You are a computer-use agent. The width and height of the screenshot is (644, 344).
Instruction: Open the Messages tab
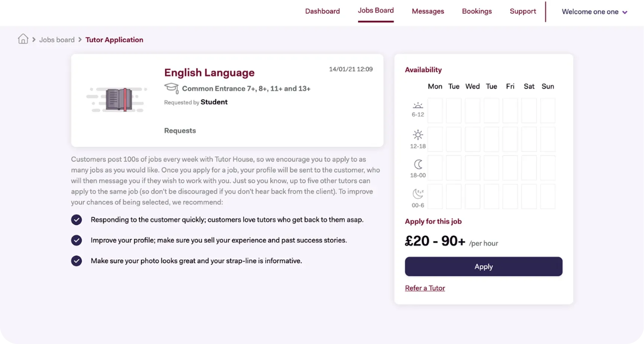point(428,11)
